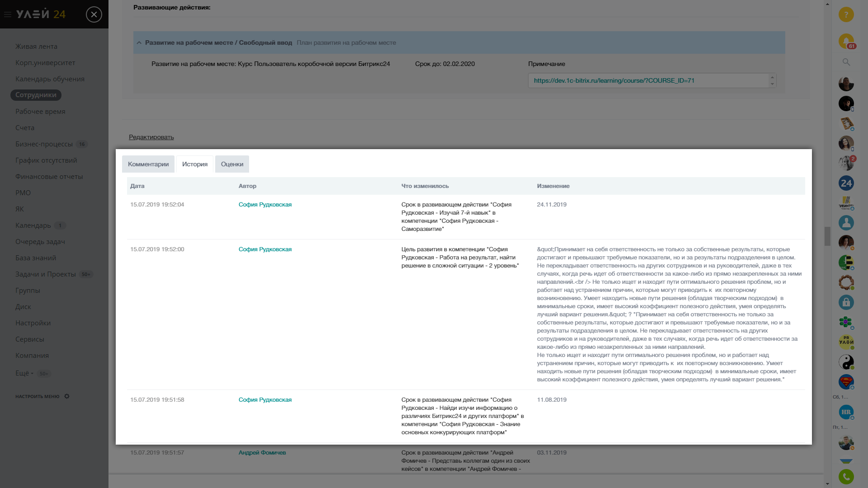Open Задачи и Проекты menu item
The width and height of the screenshot is (868, 488).
45,274
